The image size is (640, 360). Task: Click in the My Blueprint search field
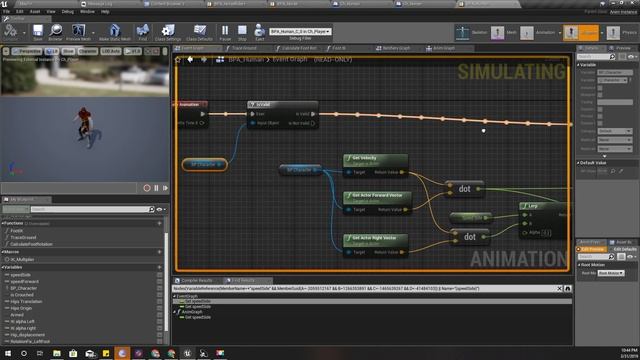point(91,209)
